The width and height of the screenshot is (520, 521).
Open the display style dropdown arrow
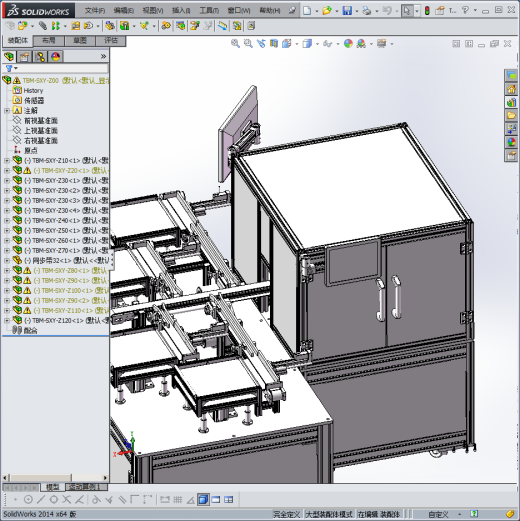(317, 44)
